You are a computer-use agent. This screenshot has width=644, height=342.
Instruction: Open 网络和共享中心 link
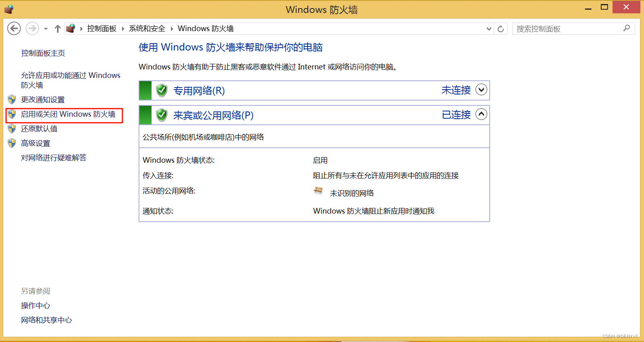coord(46,320)
